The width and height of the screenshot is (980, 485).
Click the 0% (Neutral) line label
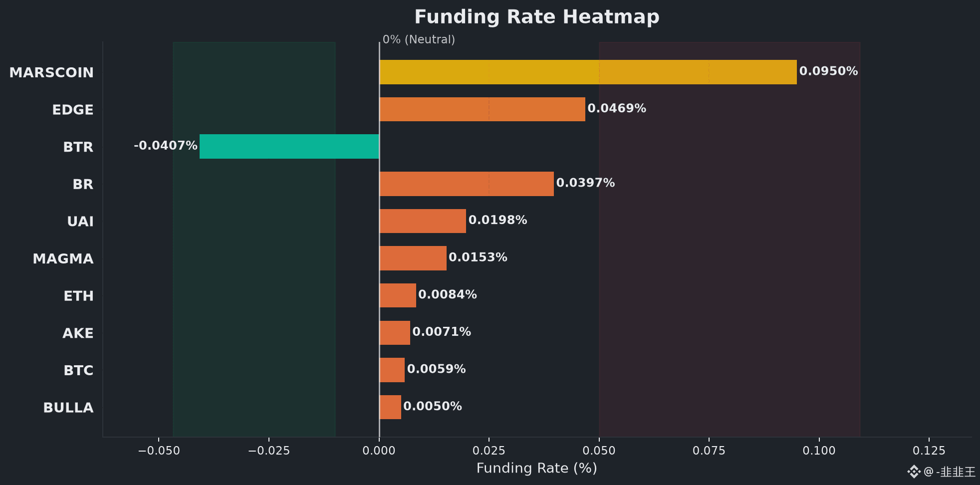click(x=419, y=39)
